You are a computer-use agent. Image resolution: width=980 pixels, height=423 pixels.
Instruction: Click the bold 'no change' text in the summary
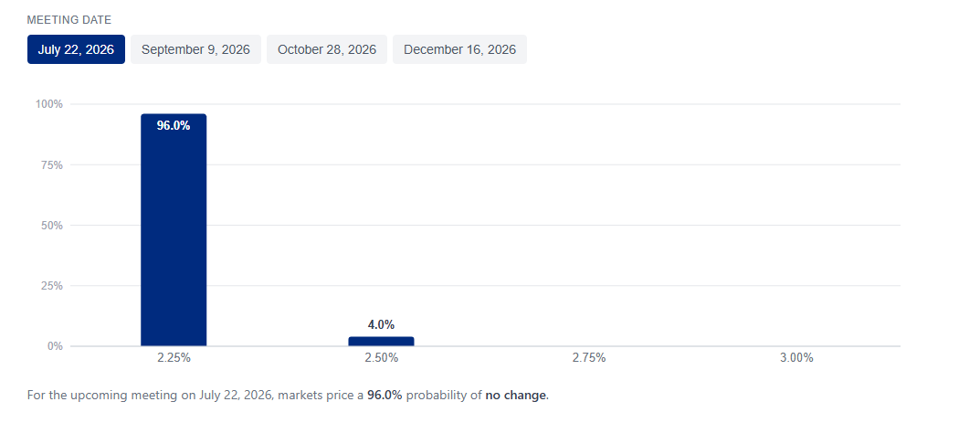516,396
